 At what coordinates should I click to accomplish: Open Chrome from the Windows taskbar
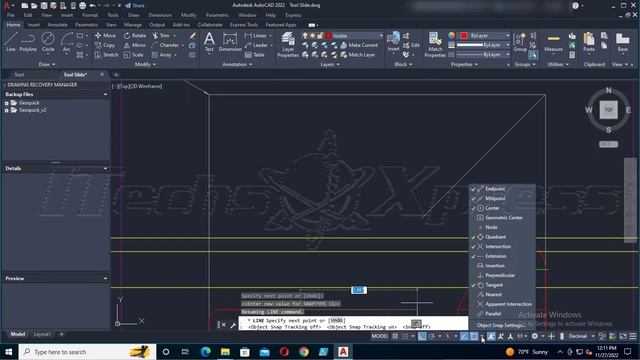pyautogui.click(x=304, y=352)
